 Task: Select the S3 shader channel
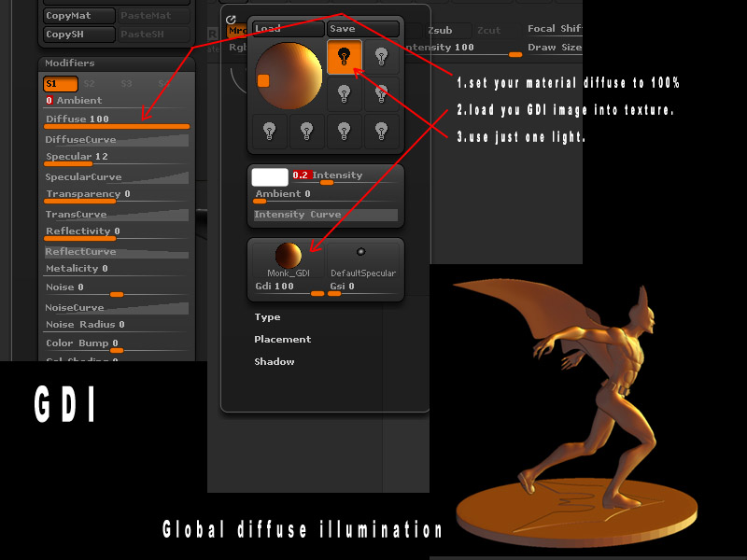[126, 84]
